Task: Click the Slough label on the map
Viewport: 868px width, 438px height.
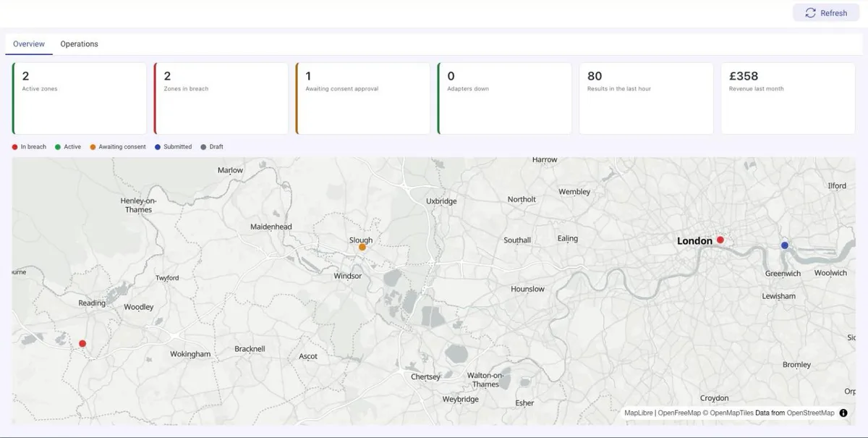Action: coord(361,240)
